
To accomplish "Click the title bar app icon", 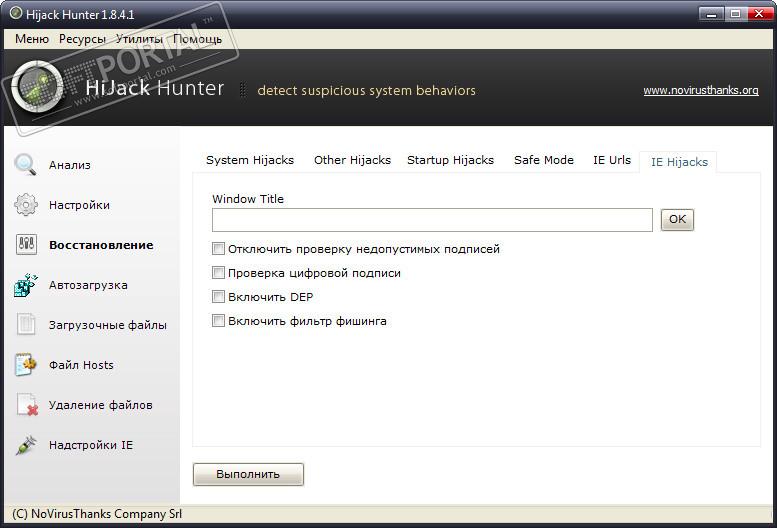I will [x=16, y=13].
